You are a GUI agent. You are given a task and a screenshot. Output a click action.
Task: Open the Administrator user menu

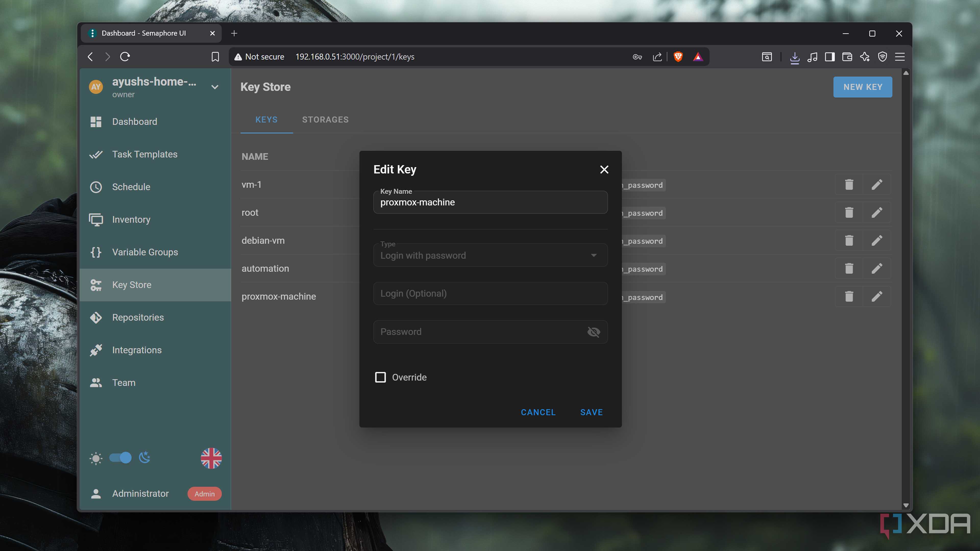pos(155,494)
